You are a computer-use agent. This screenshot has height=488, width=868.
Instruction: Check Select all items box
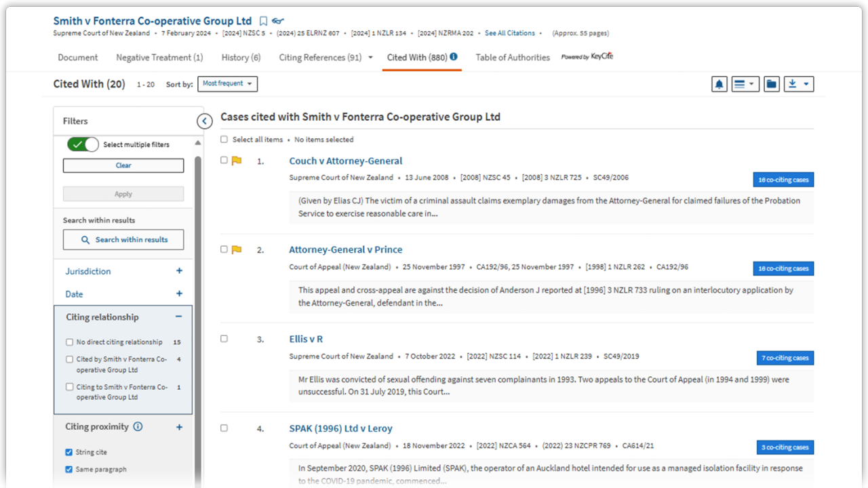point(224,140)
